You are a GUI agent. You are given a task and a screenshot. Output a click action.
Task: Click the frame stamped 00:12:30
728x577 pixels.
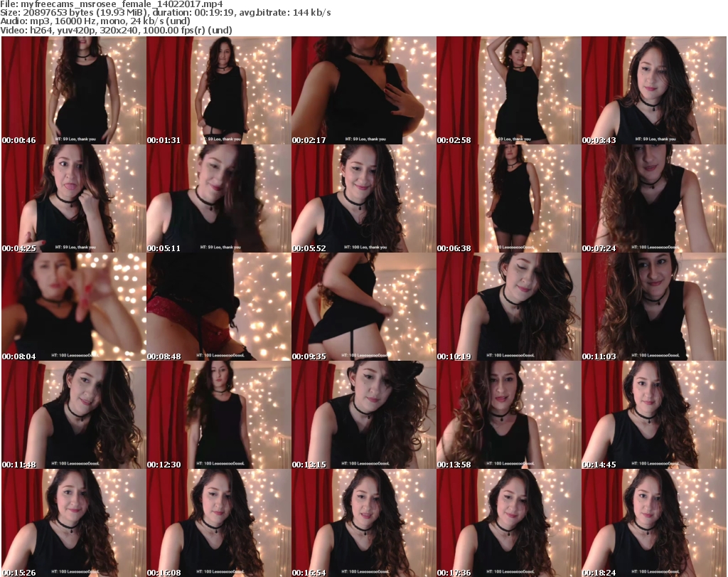pos(219,415)
